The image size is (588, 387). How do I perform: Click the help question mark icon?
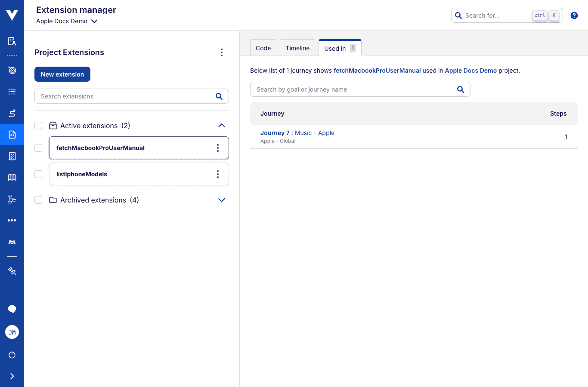(x=574, y=15)
